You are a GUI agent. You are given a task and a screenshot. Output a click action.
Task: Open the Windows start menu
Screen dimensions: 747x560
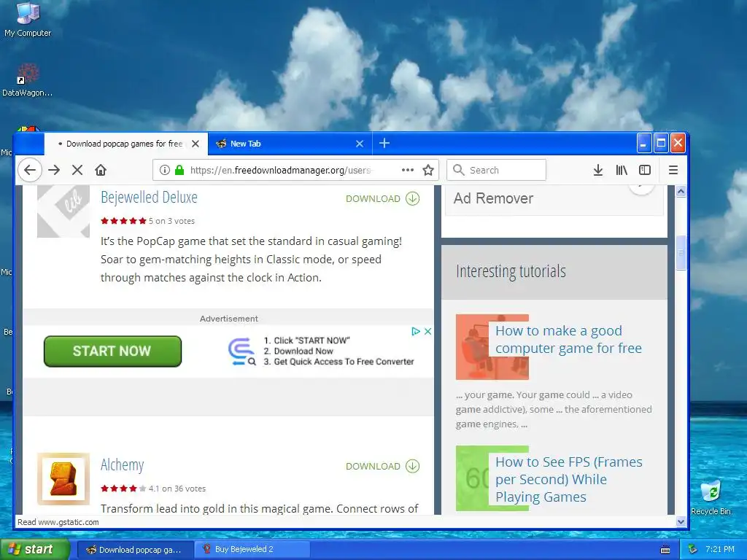click(x=35, y=549)
